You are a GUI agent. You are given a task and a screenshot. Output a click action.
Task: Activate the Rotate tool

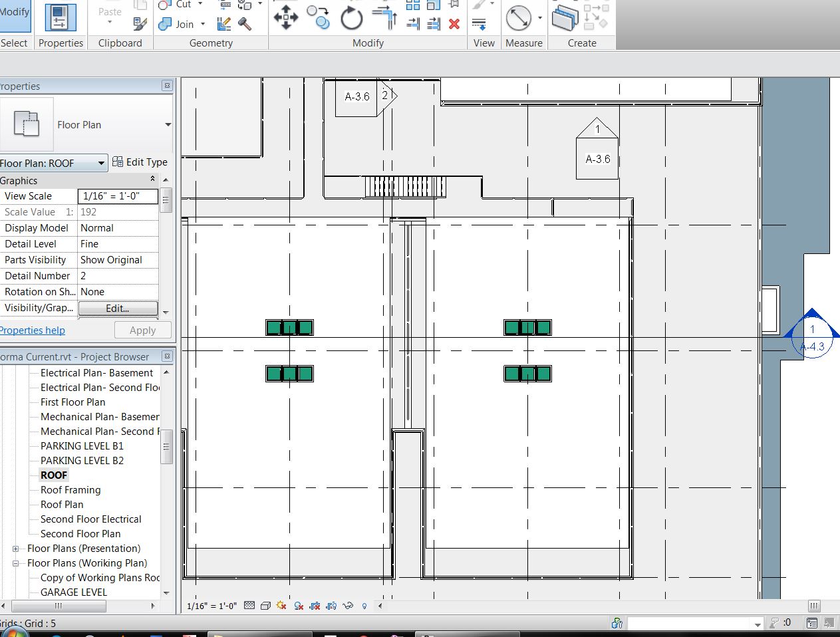click(351, 18)
